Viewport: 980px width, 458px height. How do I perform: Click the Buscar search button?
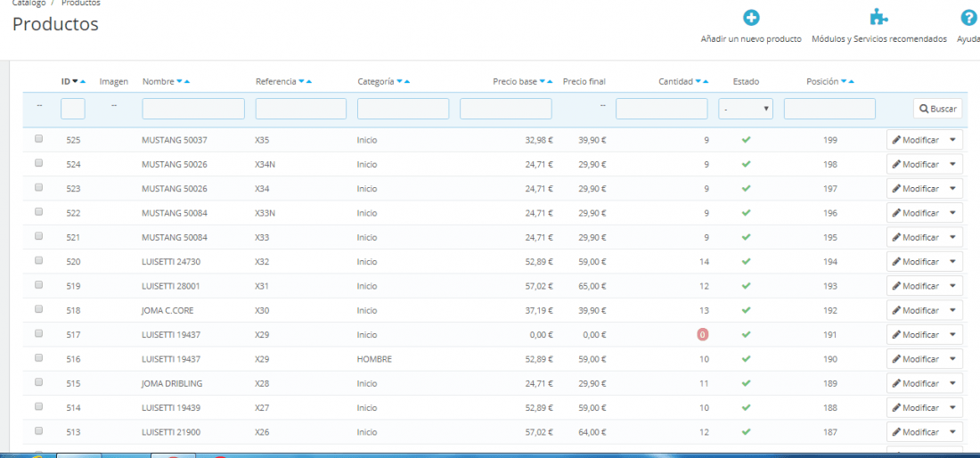click(937, 109)
